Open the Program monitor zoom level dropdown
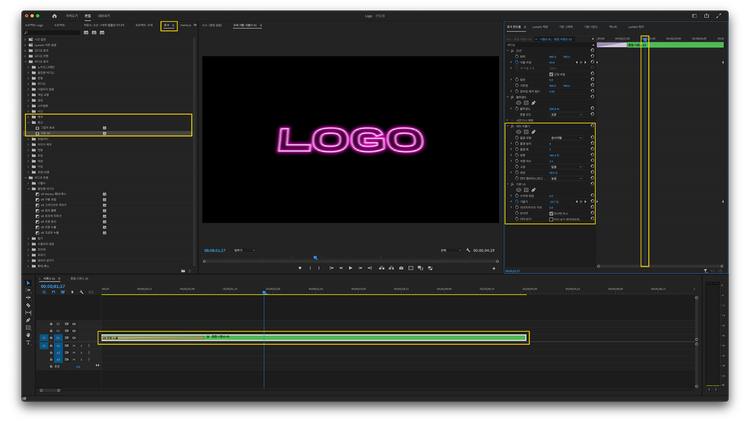This screenshot has width=750, height=422. pos(244,250)
